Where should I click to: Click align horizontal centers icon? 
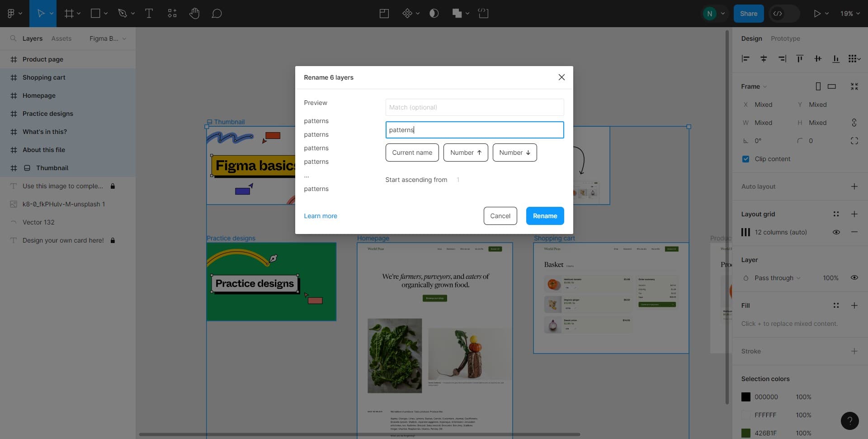point(764,59)
